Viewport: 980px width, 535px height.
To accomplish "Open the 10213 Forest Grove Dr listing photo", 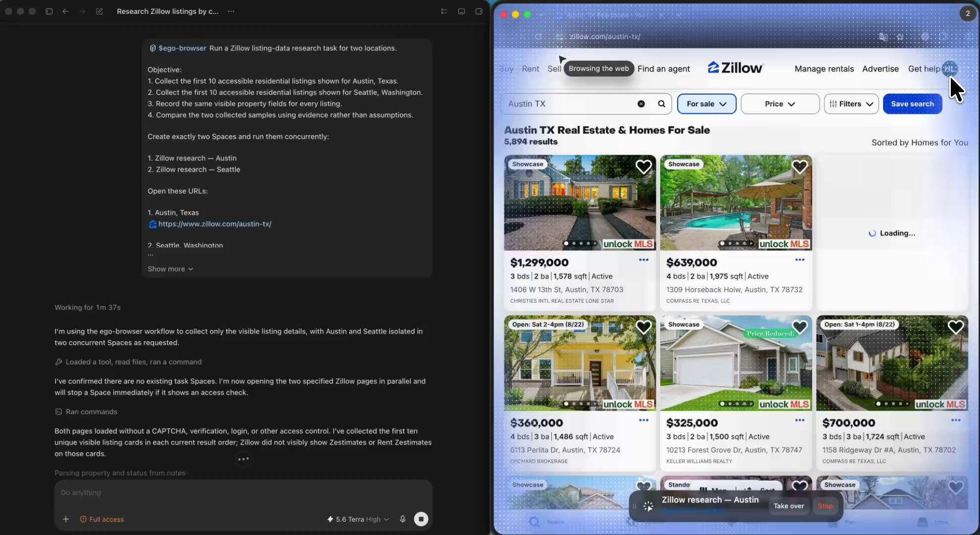I will [736, 363].
